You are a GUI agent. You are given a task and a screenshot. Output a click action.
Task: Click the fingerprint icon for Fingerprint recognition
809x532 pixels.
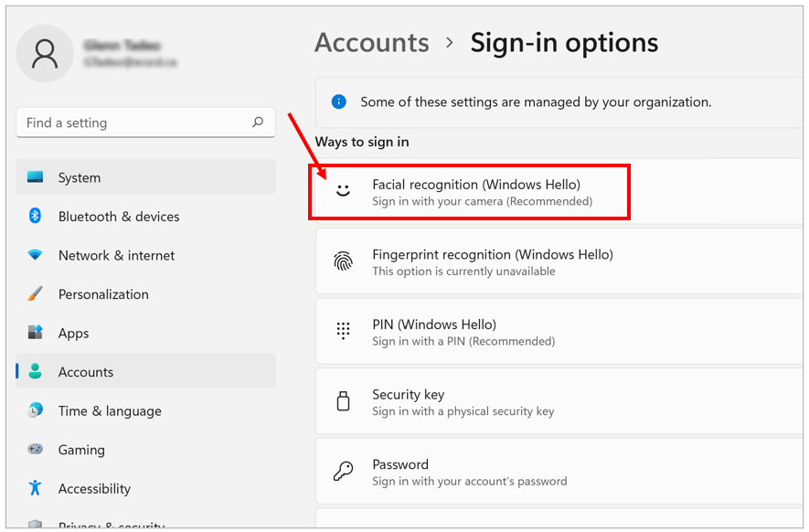pyautogui.click(x=343, y=261)
